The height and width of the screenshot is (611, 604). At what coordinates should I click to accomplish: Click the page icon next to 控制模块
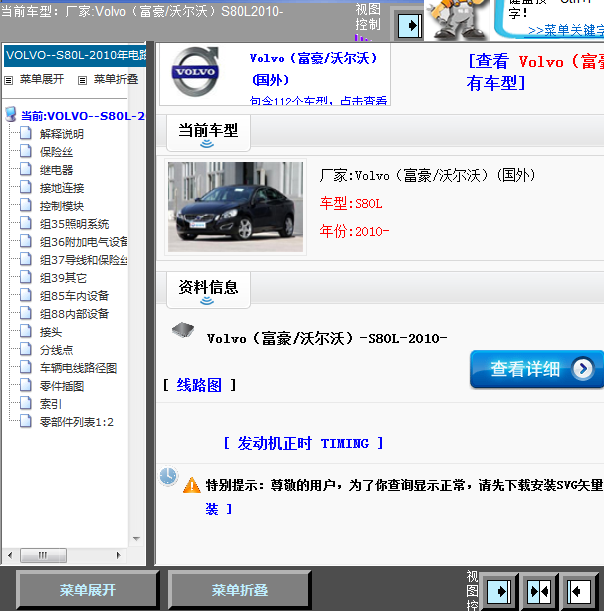pos(26,205)
